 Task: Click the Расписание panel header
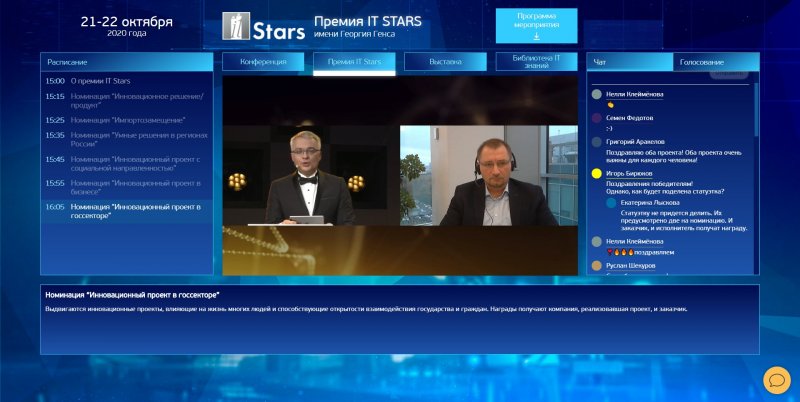point(127,62)
